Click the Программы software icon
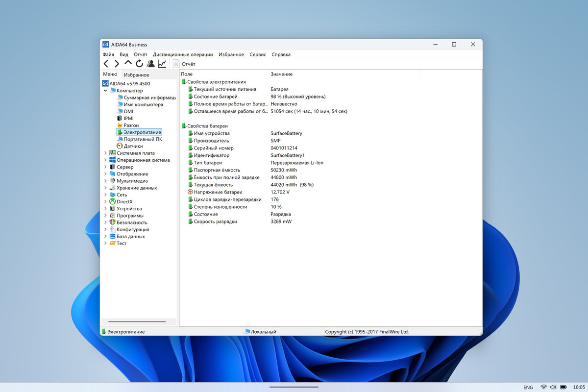Image resolution: width=588 pixels, height=392 pixels. [113, 216]
